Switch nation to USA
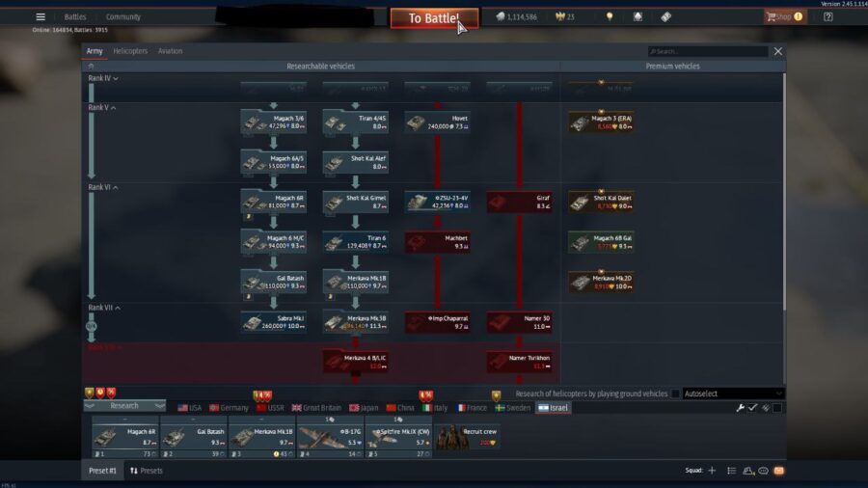 [x=189, y=408]
